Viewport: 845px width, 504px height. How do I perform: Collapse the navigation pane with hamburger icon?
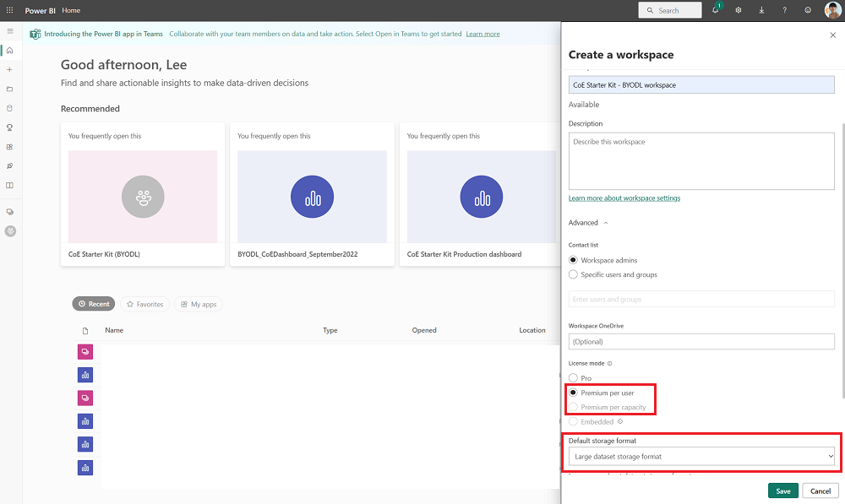point(9,31)
